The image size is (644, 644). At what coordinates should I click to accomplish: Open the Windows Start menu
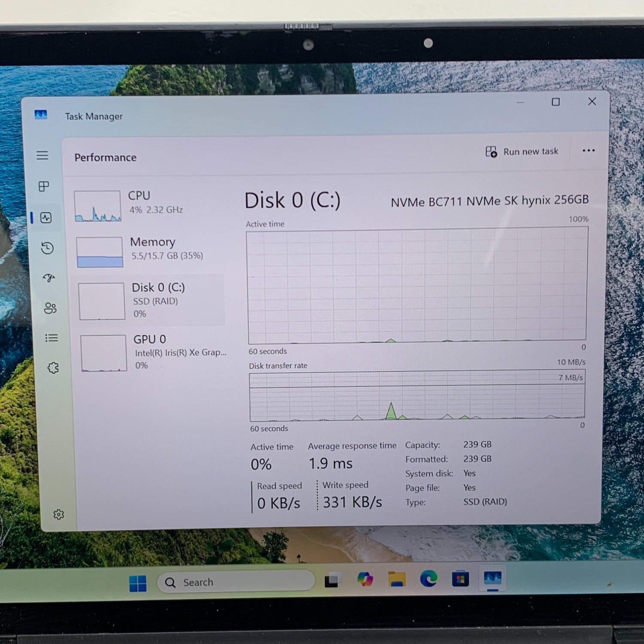coord(138,583)
